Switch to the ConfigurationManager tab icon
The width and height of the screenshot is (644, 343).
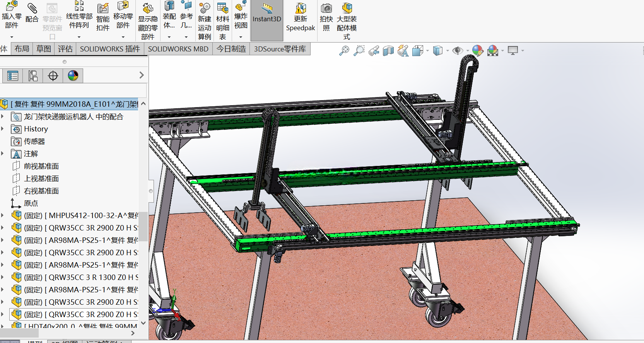(x=53, y=76)
